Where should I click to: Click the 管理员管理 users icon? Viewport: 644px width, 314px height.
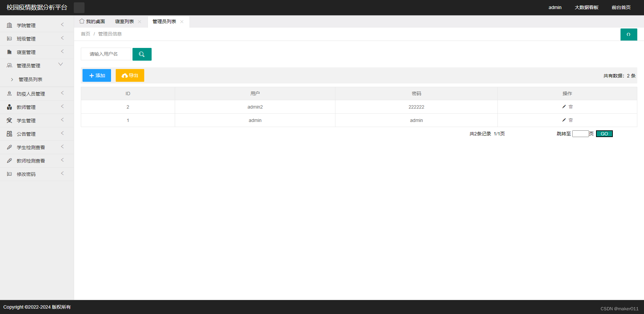click(x=9, y=66)
